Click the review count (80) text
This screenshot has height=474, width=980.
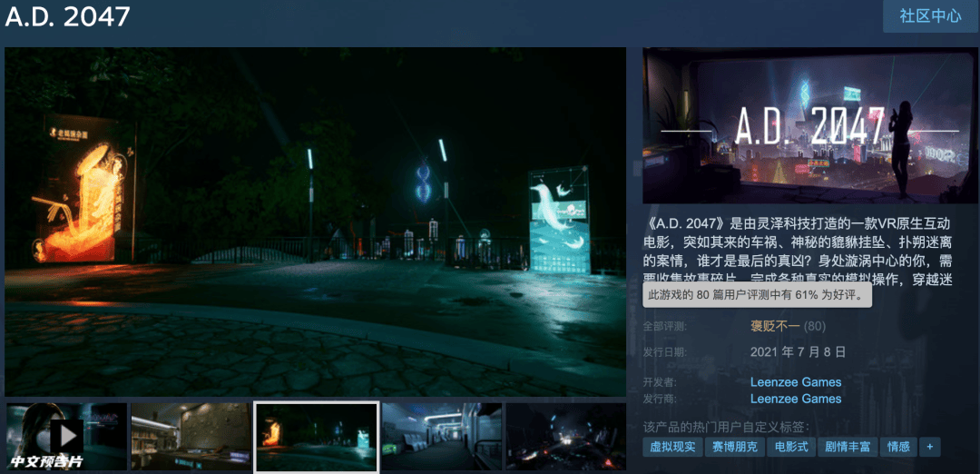(x=814, y=326)
